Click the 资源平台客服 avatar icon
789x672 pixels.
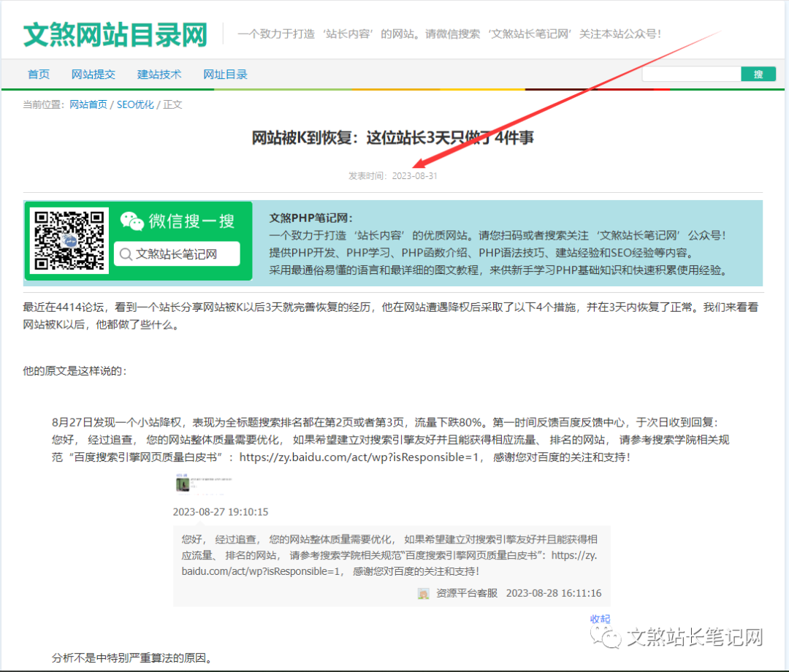422,593
